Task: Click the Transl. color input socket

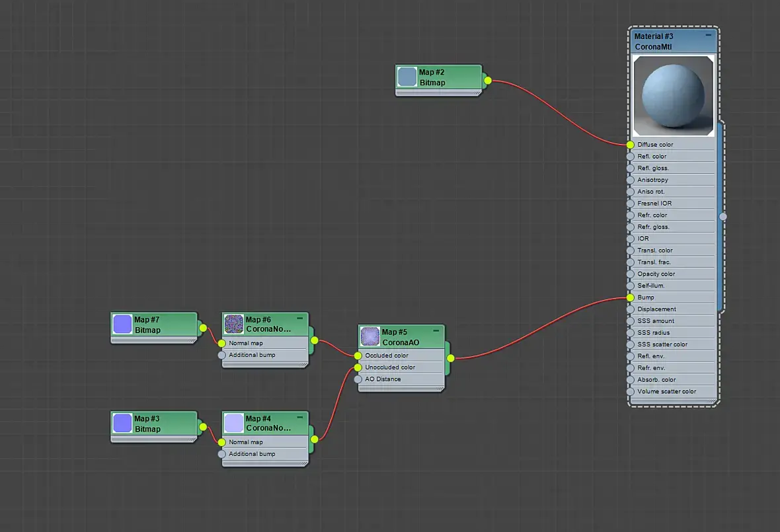Action: coord(630,250)
